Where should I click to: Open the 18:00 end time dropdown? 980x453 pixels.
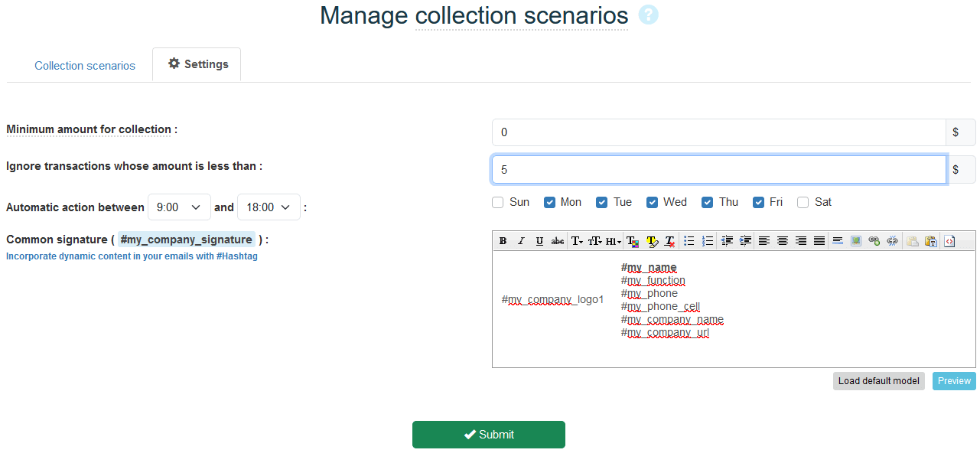click(x=269, y=207)
